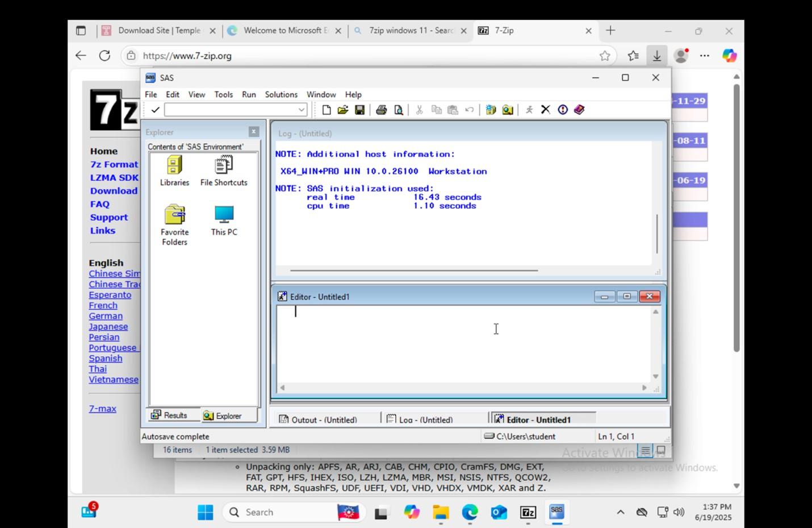Click the Copilot icon in Edge toolbar

(729, 56)
